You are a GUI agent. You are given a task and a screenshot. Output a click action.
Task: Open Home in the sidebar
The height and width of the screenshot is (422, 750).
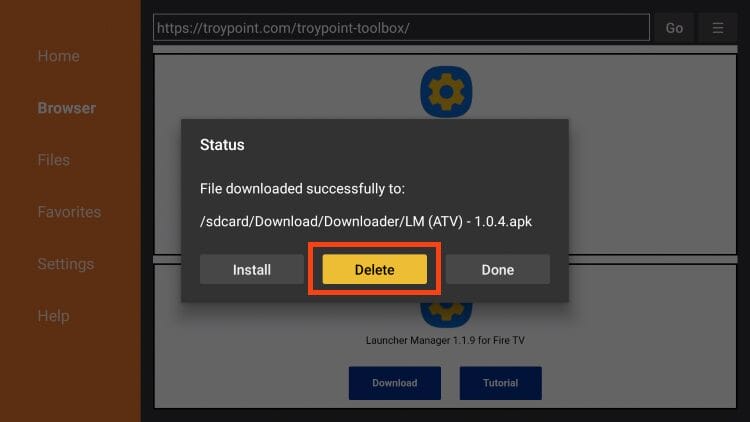pyautogui.click(x=58, y=56)
